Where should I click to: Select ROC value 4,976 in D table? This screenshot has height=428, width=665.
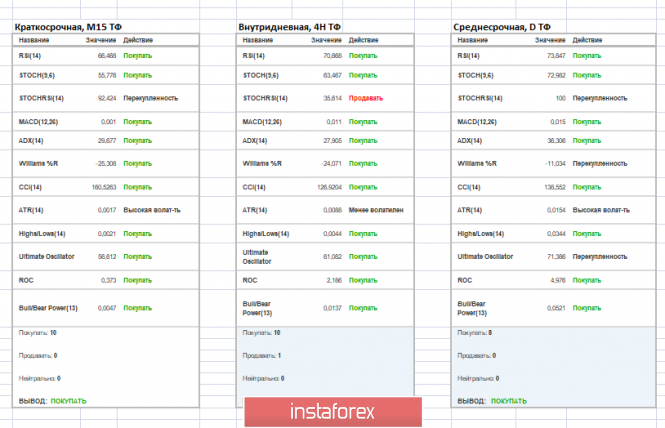click(x=558, y=280)
